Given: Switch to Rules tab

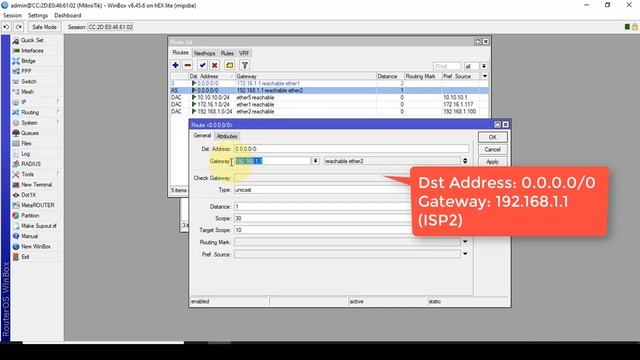Looking at the screenshot, I should point(227,53).
